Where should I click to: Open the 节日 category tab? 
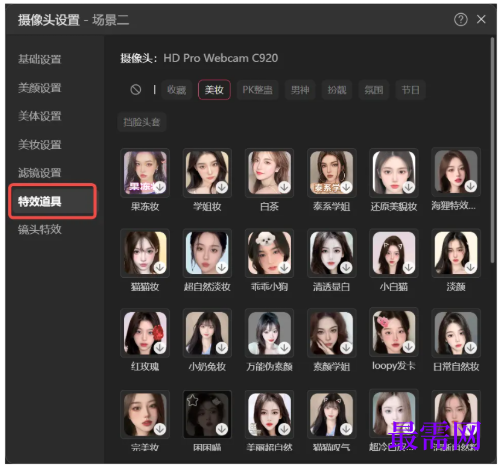pos(410,90)
